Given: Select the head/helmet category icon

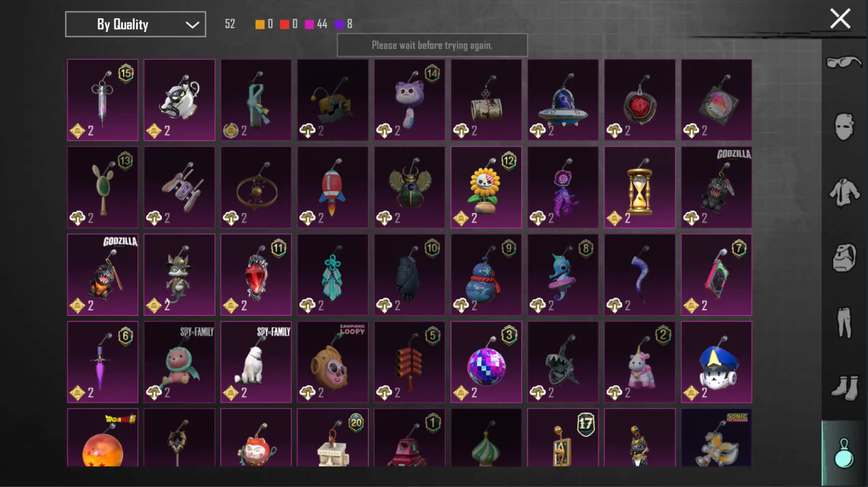Looking at the screenshot, I should 844,257.
